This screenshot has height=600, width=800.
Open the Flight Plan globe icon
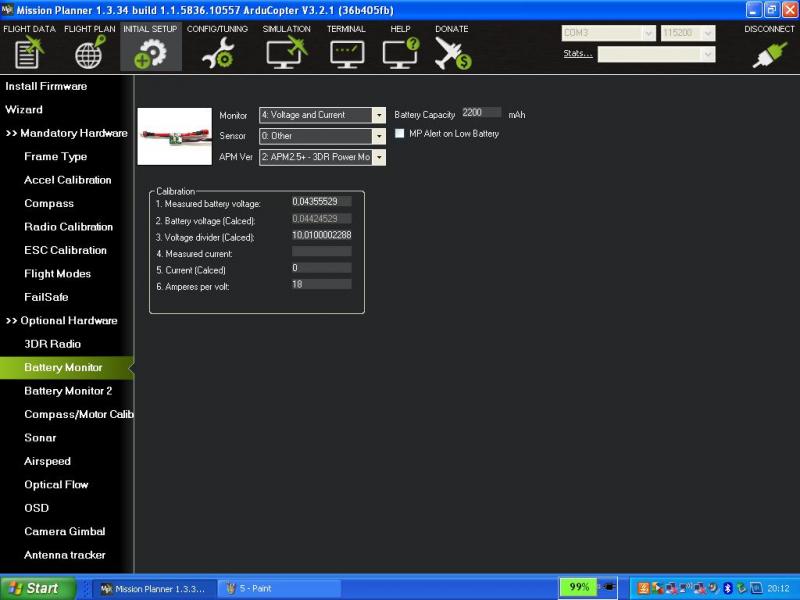pyautogui.click(x=90, y=52)
